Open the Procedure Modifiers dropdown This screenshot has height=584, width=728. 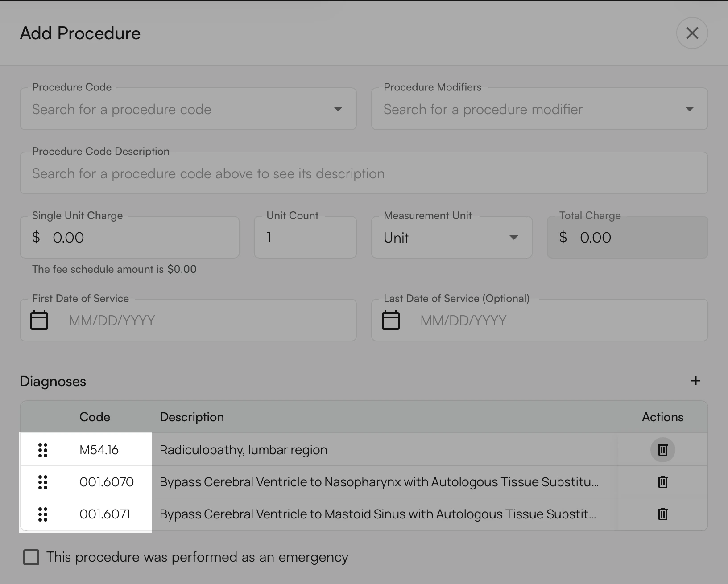[690, 109]
